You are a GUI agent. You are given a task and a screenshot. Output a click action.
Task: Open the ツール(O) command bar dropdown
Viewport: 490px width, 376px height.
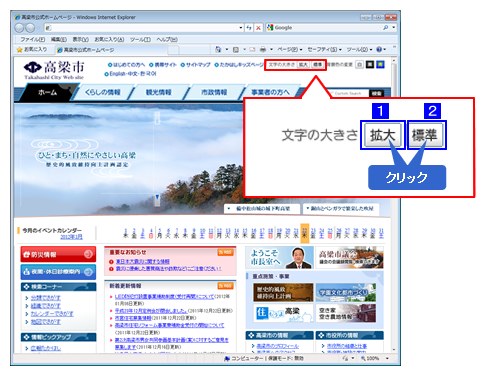click(359, 50)
